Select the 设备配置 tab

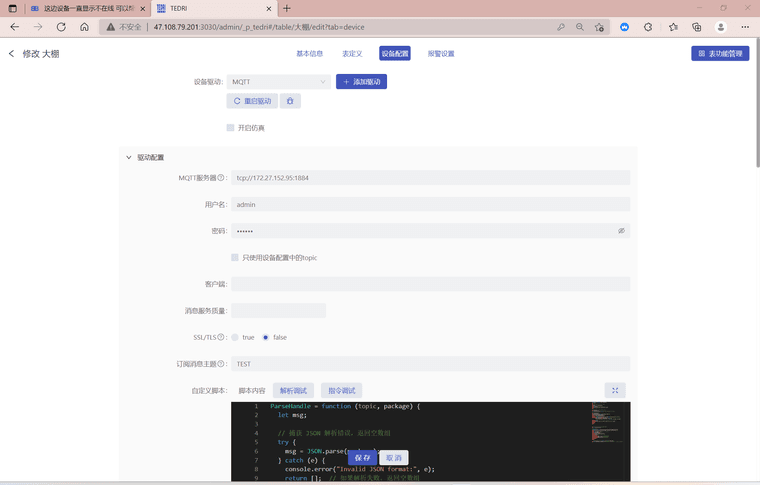[395, 53]
